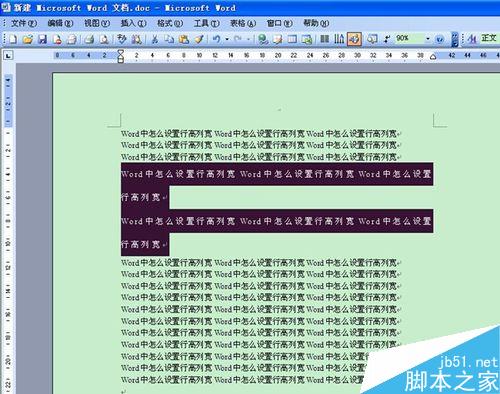Click inside the 90% zoom value field
This screenshot has width=500, height=394.
(409, 39)
